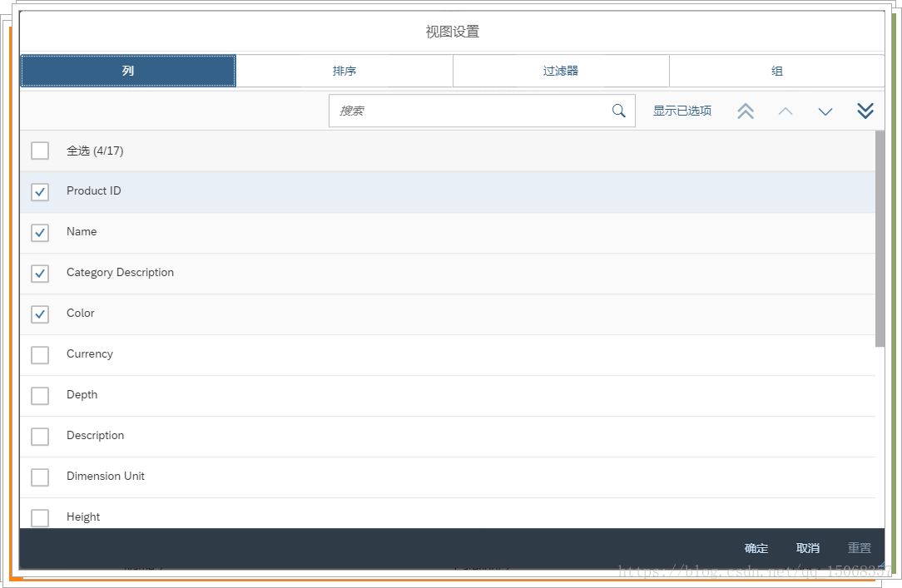Click the 重置 reset button
Viewport: 902px width, 588px height.
pos(860,548)
